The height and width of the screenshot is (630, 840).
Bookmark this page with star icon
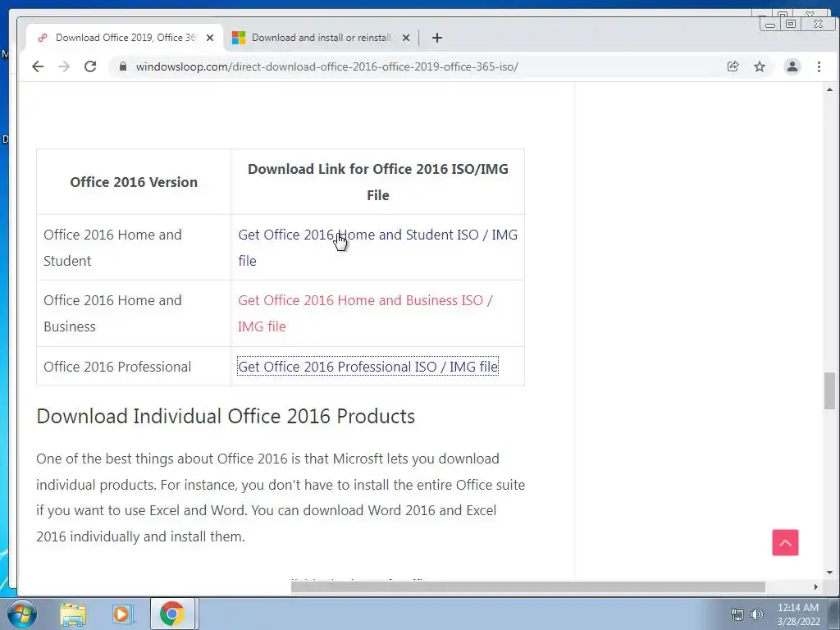click(760, 66)
